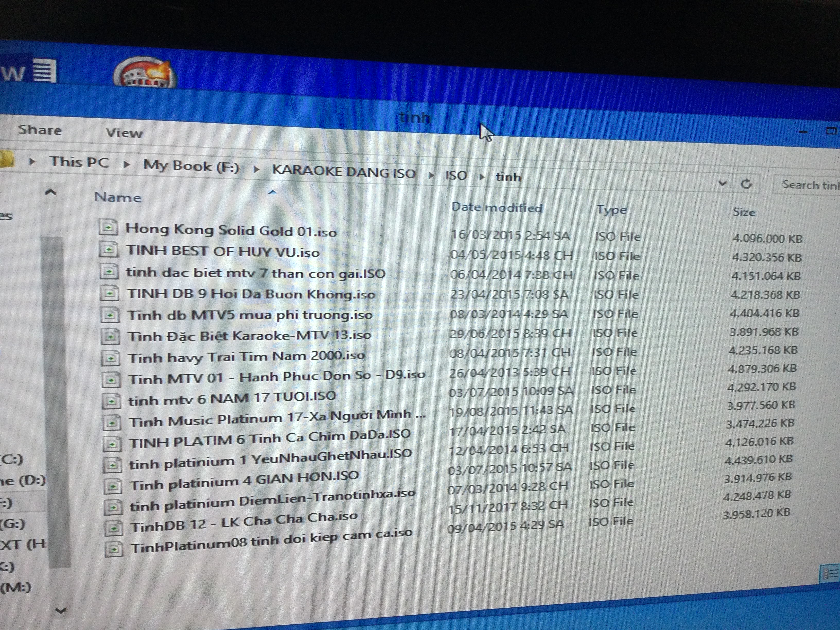Click icon of Tinh havy Trai Tim Nam 2000

pos(110,358)
